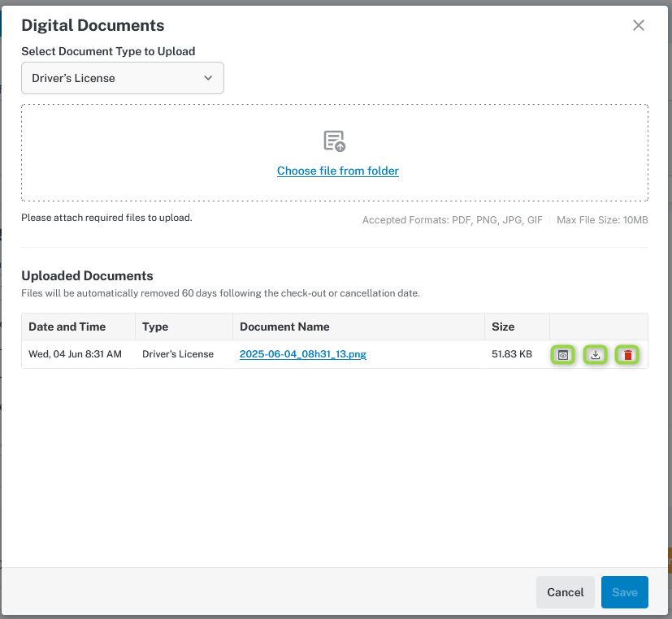Sort by the Date and Time column
This screenshot has height=619, width=672.
pos(67,327)
